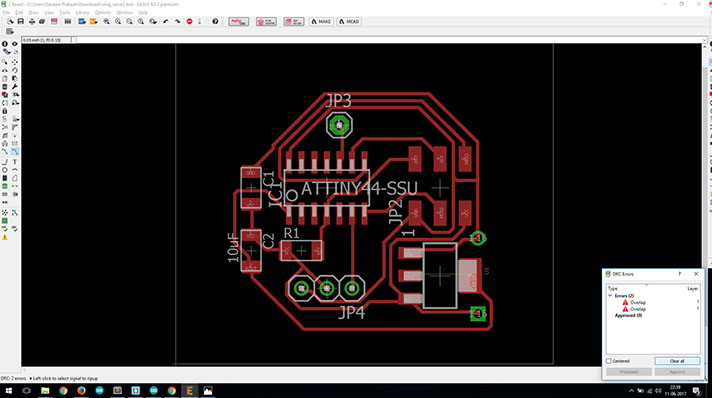Viewport: 712px width, 398px height.
Task: Select the Move tool (four-arrow cross)
Action: pyautogui.click(x=15, y=62)
